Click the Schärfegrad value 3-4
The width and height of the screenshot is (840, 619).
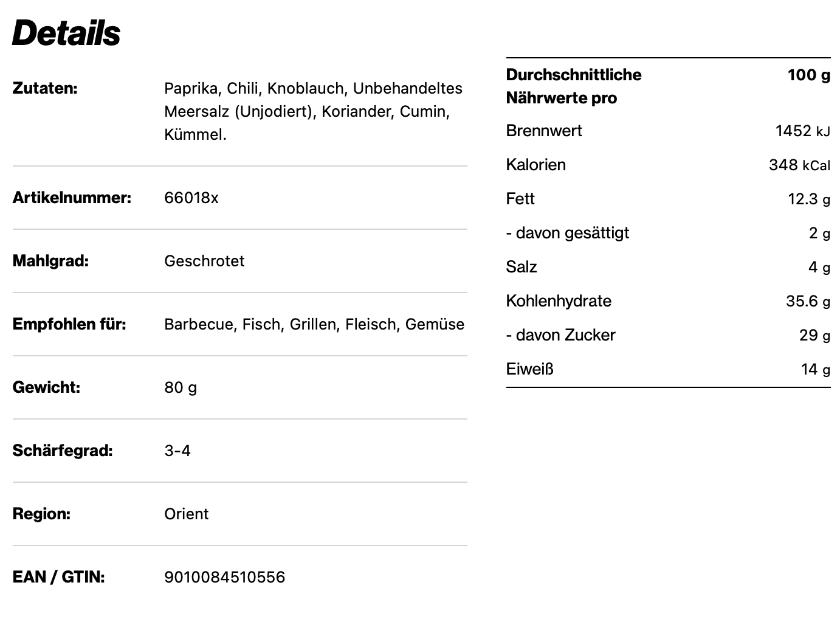click(177, 451)
